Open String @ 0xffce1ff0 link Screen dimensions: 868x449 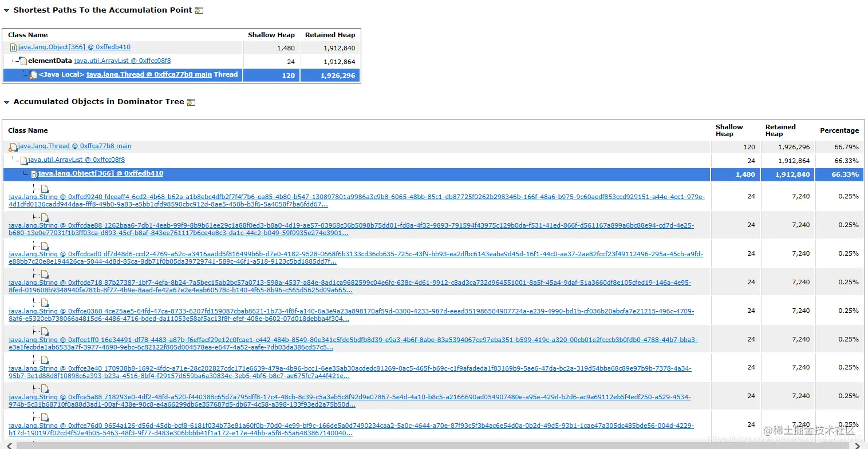[353, 343]
